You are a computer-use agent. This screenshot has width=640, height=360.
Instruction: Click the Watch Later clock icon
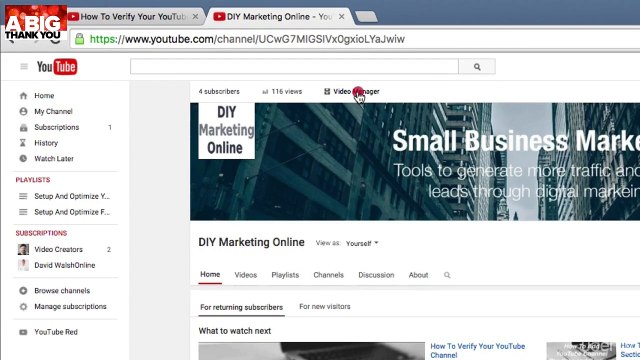pos(23,158)
